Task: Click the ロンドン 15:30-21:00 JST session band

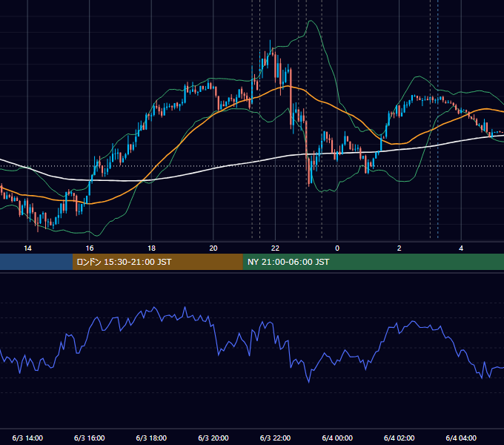Action: 157,262
